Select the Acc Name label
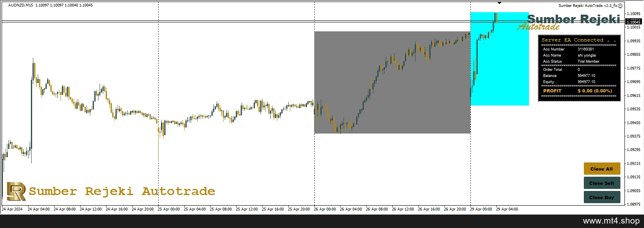The height and width of the screenshot is (228, 644). (x=552, y=55)
